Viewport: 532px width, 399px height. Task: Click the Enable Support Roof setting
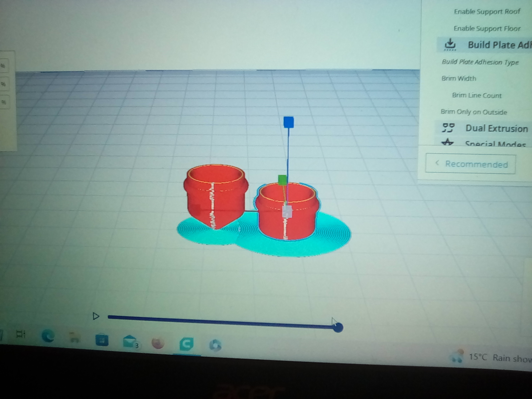(x=487, y=12)
